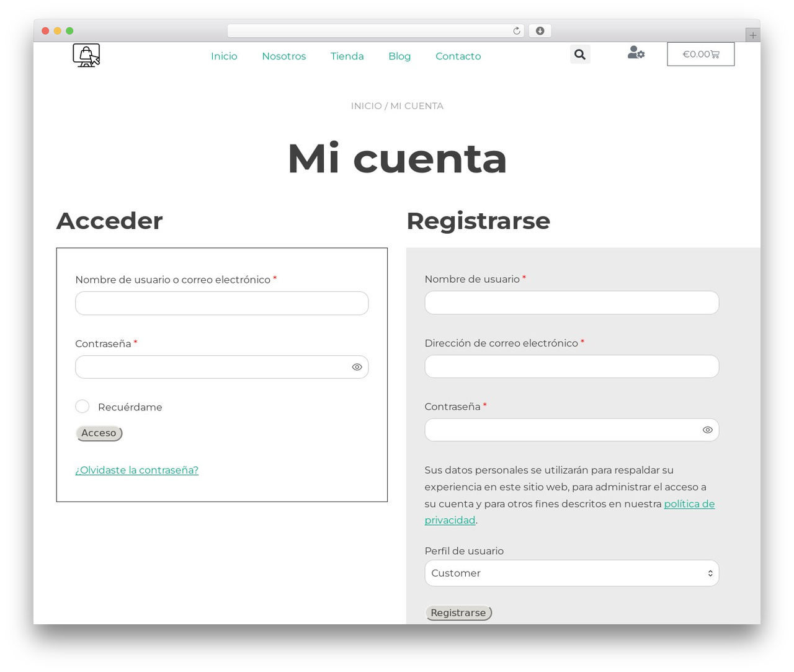
Task: Click the Acceder section heading
Action: point(110,221)
